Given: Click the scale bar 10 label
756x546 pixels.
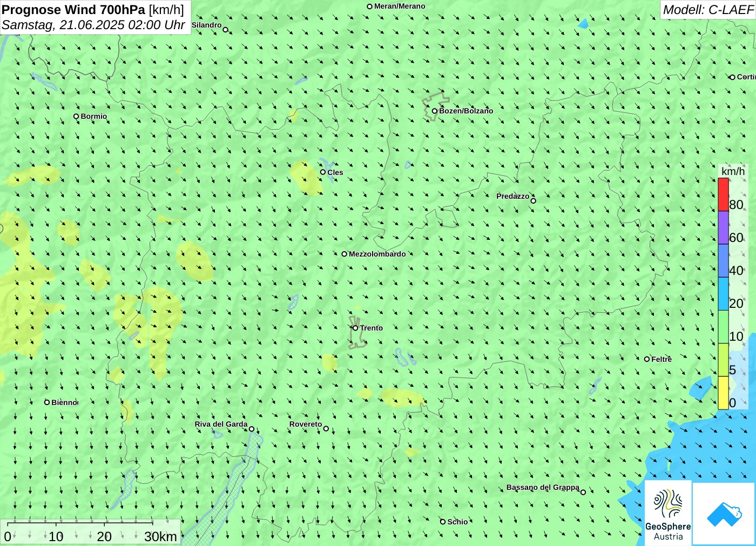Looking at the screenshot, I should click(x=56, y=536).
